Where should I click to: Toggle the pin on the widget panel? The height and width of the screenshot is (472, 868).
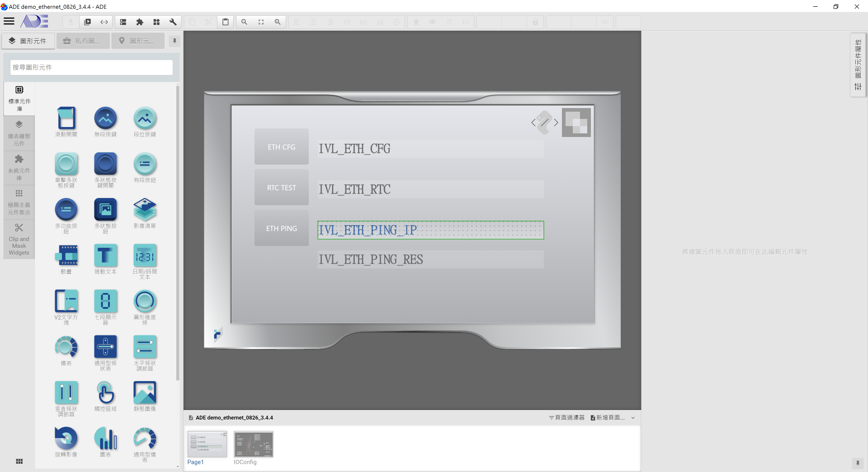(x=175, y=41)
